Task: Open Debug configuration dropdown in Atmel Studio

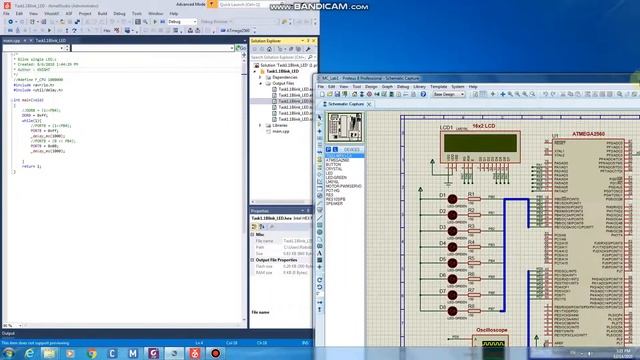Action: [182, 22]
